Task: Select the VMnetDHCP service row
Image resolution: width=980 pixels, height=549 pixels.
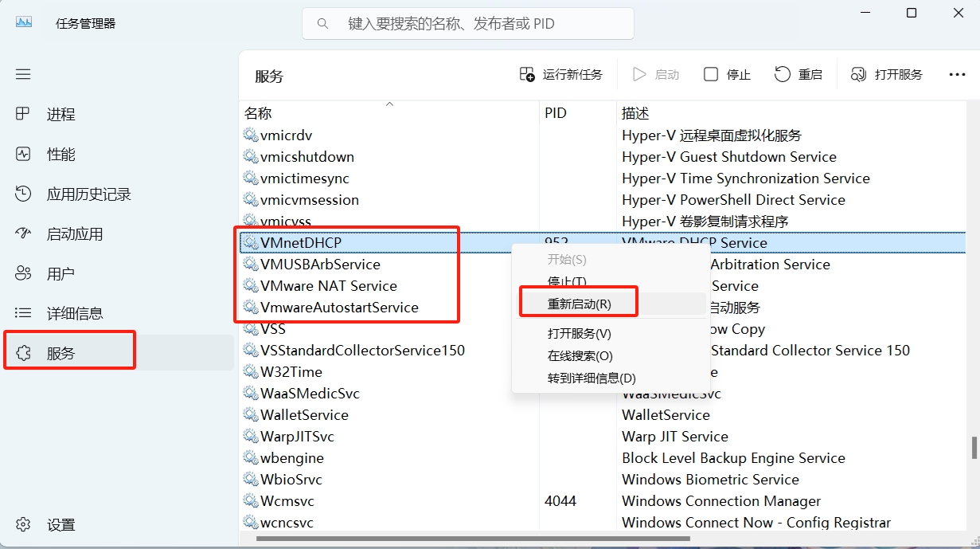Action: pyautogui.click(x=602, y=242)
